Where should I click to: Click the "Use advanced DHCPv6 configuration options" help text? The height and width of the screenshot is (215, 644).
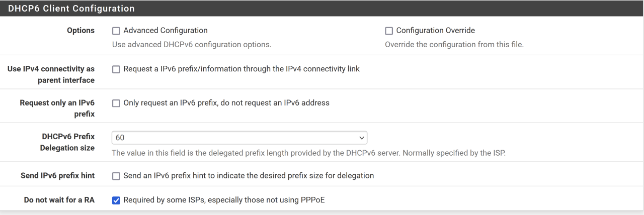[x=192, y=45]
